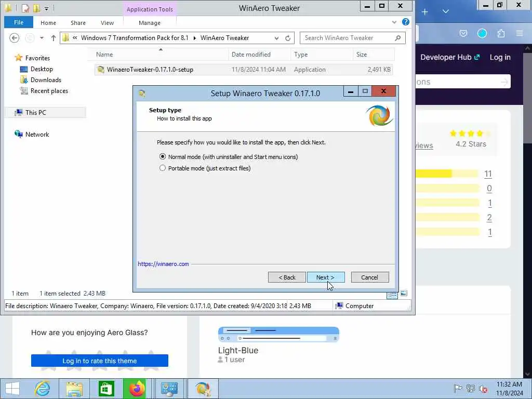Open Downloads in navigation pane
The image size is (532, 399).
pyautogui.click(x=41, y=79)
